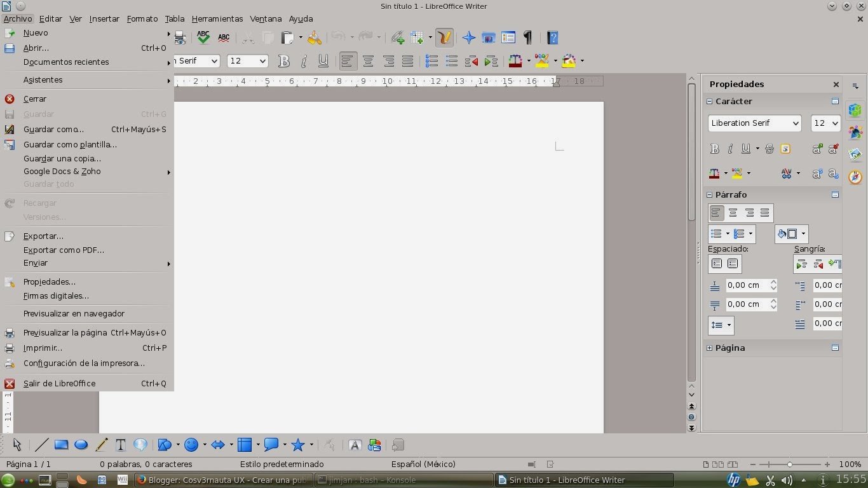Open the paste options dropdown arrow
This screenshot has width=868, height=488.
pyautogui.click(x=301, y=37)
